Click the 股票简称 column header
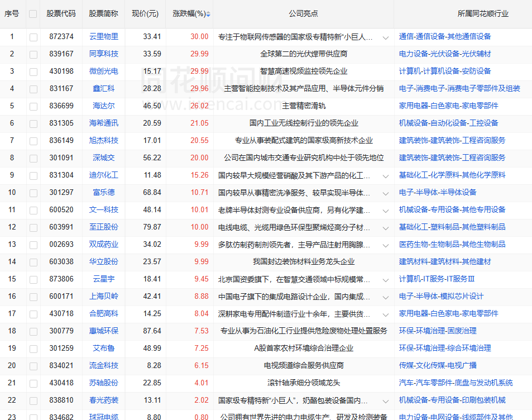The height and width of the screenshot is (420, 532). point(103,13)
